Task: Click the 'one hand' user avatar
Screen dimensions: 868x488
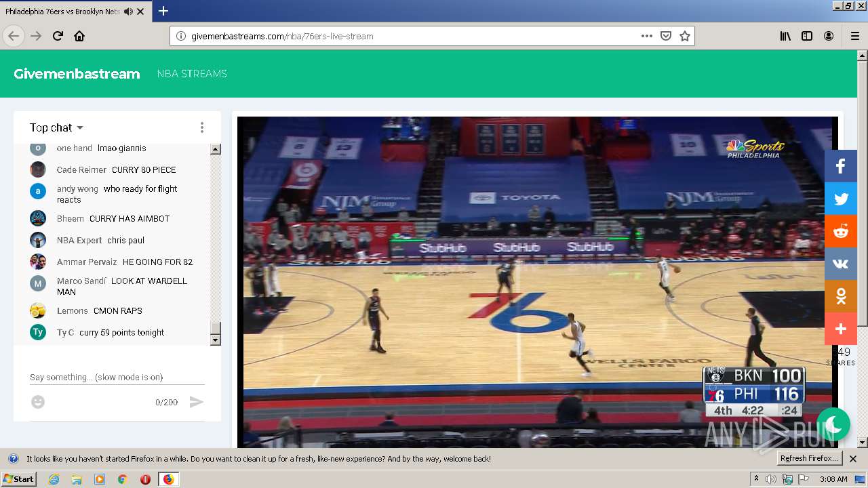Action: click(x=38, y=148)
